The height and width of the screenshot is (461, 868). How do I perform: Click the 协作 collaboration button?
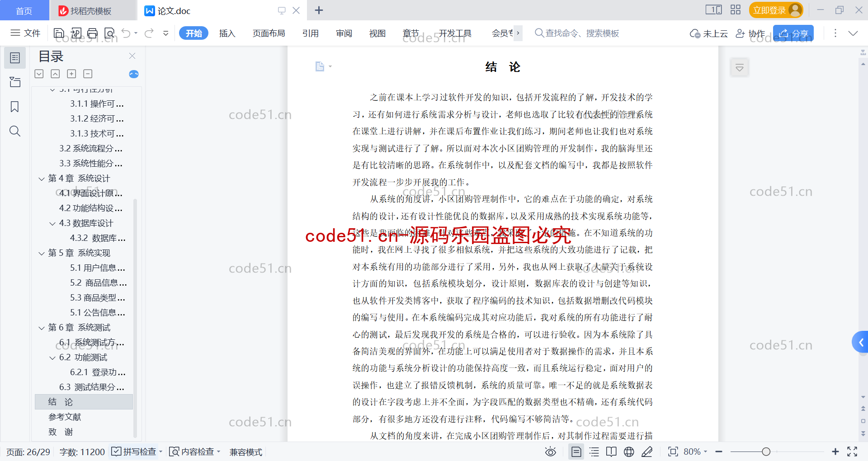750,33
